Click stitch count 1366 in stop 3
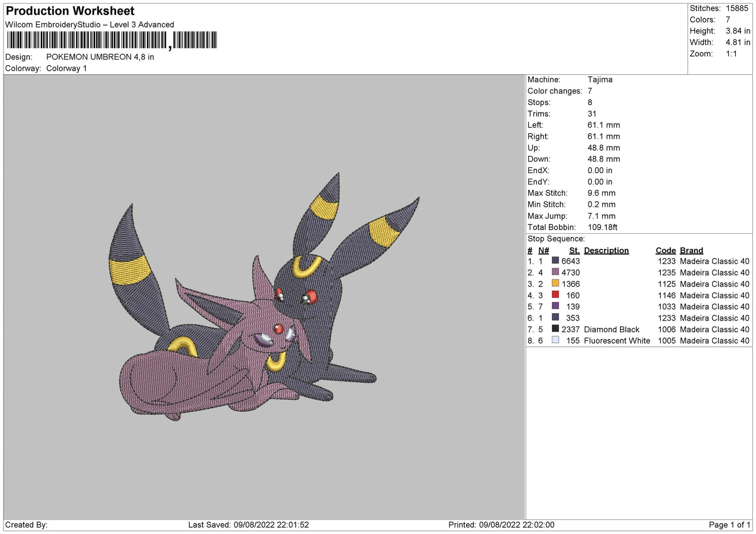This screenshot has height=534, width=756. point(570,284)
